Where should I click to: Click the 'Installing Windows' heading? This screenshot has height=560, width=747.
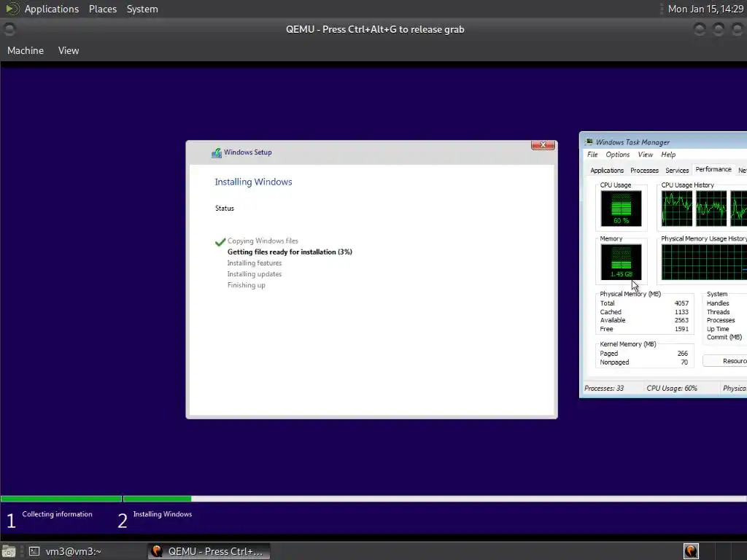[x=253, y=182]
